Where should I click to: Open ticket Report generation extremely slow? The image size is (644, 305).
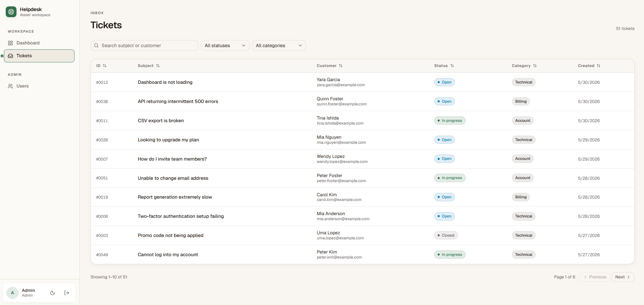click(175, 197)
